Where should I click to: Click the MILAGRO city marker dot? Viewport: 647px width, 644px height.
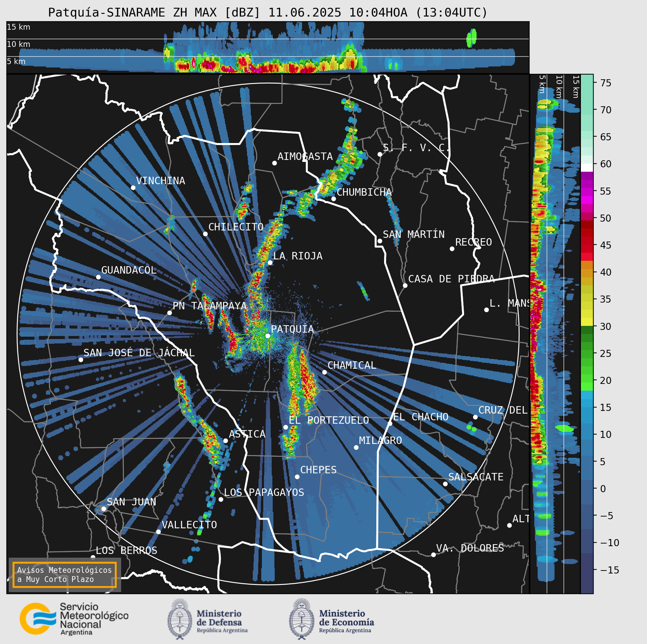pos(356,447)
